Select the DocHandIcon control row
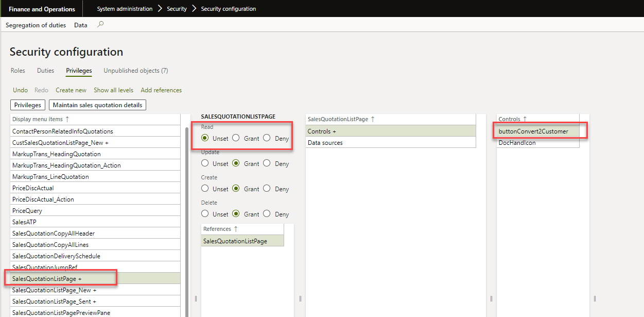The image size is (644, 317). point(517,143)
